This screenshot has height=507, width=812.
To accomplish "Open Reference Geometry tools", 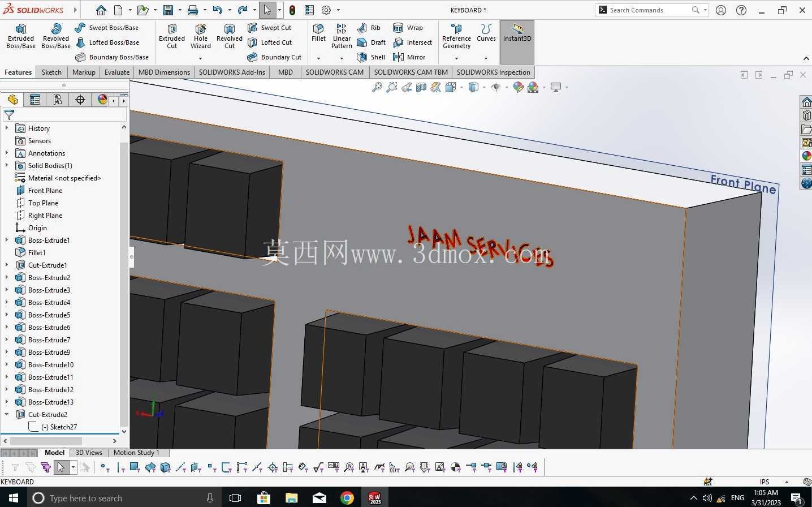I will (x=456, y=36).
